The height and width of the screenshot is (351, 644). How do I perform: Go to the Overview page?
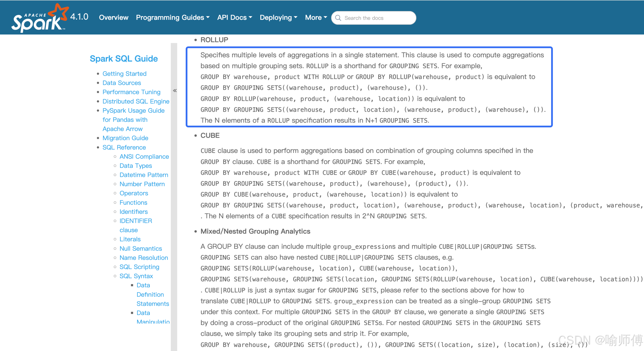113,18
